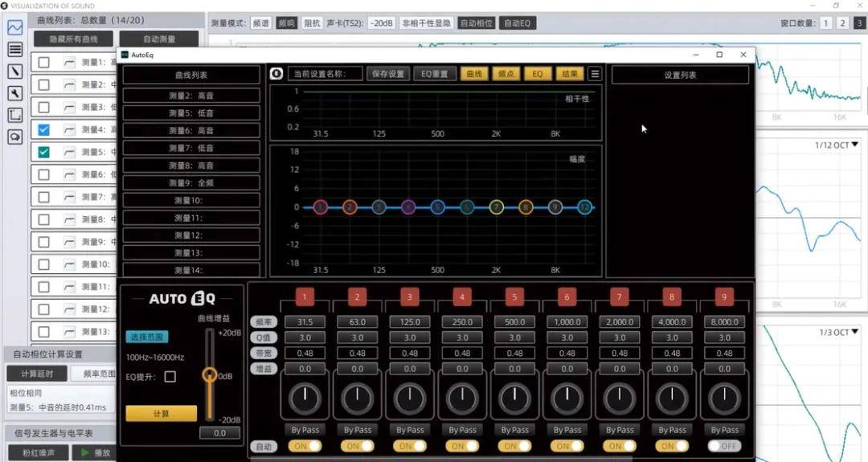Click the chat bubble icon in left sidebar
Screen dimensions: 868x462
14,137
